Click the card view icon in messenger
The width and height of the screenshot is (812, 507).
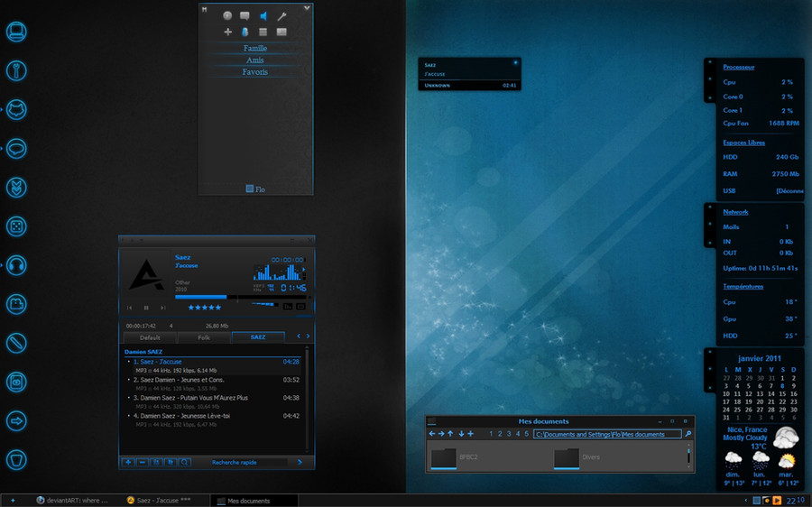coord(281,32)
